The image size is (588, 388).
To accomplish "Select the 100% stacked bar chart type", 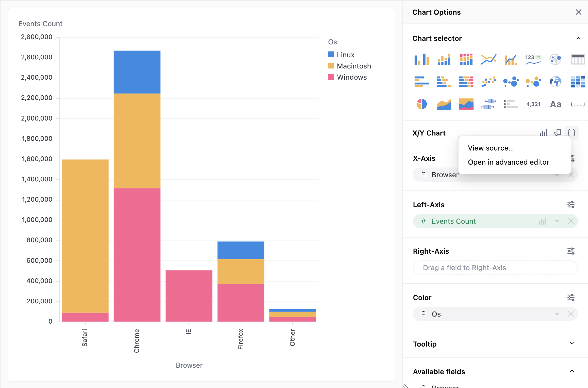I will click(x=466, y=59).
